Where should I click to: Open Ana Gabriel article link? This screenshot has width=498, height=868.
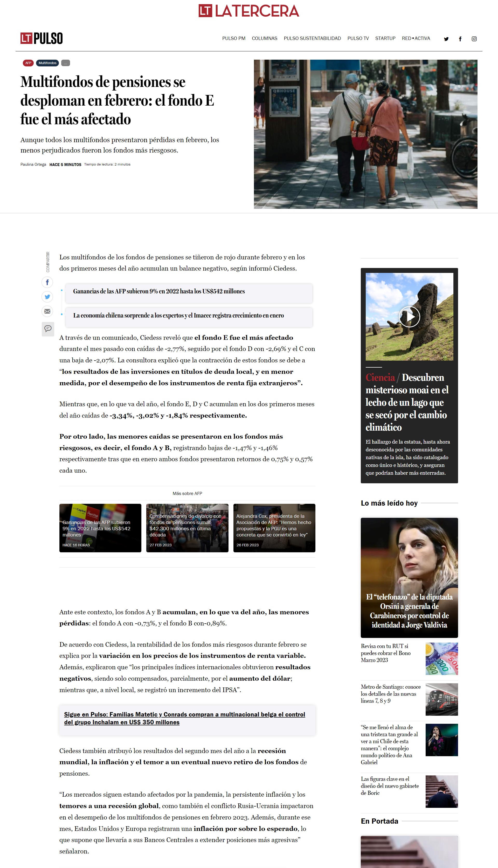point(389,745)
